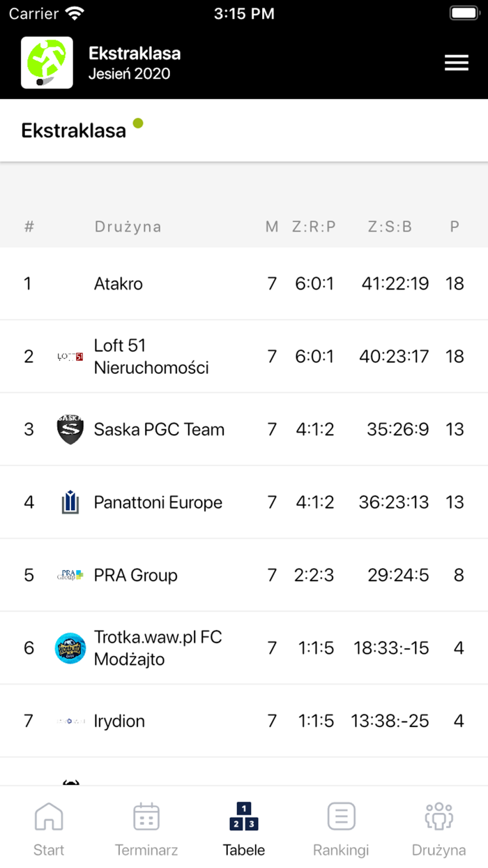Image resolution: width=488 pixels, height=868 pixels.
Task: Go to the Rankingi tab
Action: [x=341, y=828]
